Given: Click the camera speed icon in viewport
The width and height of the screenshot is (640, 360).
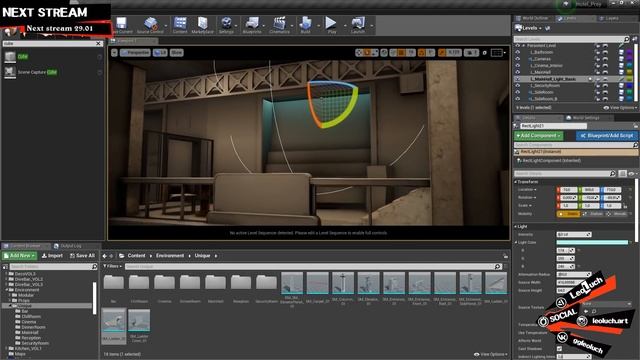Looking at the screenshot, I should click(x=471, y=53).
